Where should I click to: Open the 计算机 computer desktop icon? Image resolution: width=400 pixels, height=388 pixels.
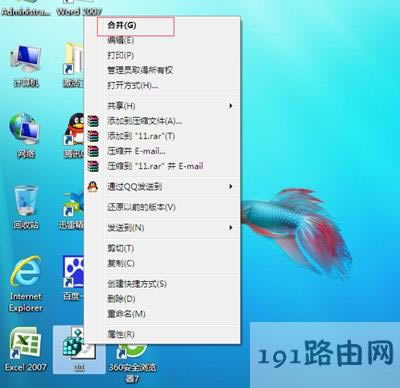pyautogui.click(x=25, y=66)
